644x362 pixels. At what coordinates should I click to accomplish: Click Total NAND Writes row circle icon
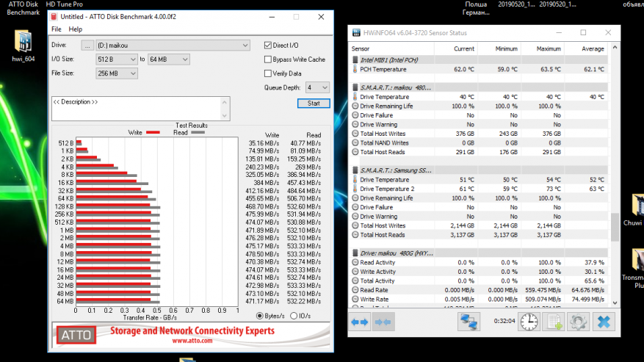355,142
